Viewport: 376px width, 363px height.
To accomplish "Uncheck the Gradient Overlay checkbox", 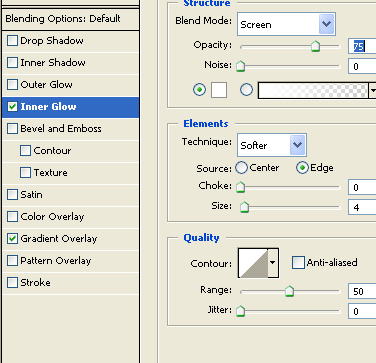I will pyautogui.click(x=12, y=239).
